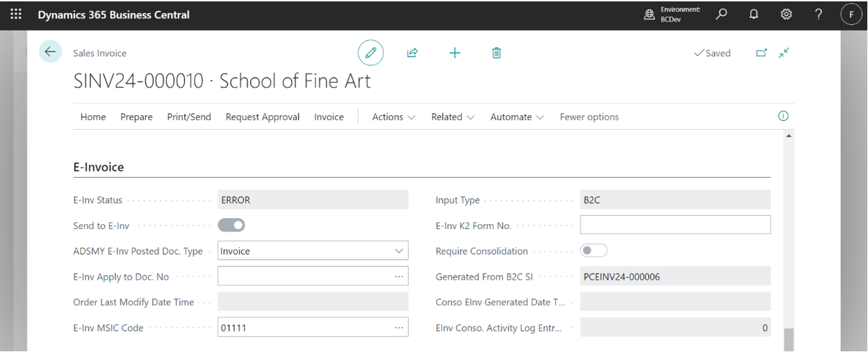
Task: Delete invoice using trash icon
Action: pyautogui.click(x=496, y=53)
